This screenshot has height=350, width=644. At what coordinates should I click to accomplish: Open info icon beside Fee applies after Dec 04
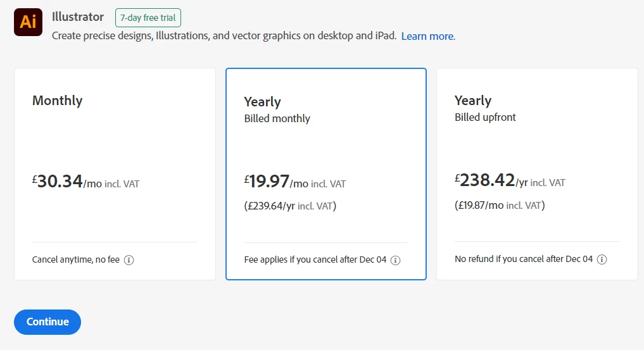click(396, 261)
